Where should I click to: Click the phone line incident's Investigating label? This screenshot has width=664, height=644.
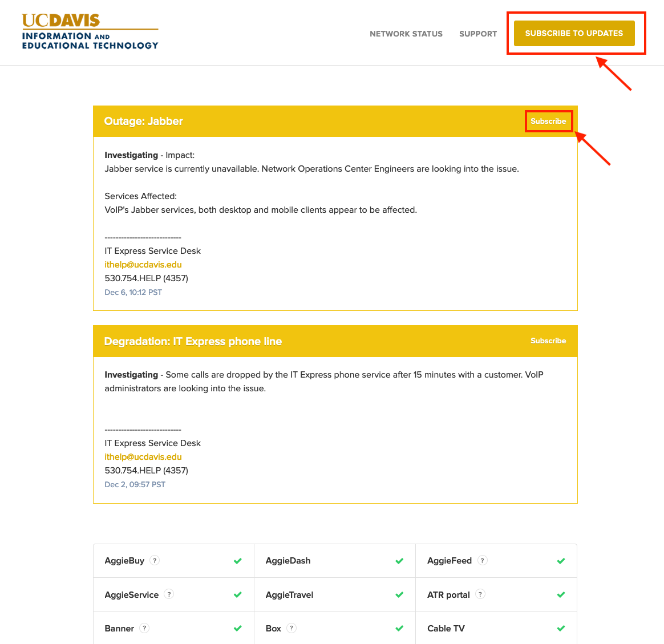(x=131, y=375)
